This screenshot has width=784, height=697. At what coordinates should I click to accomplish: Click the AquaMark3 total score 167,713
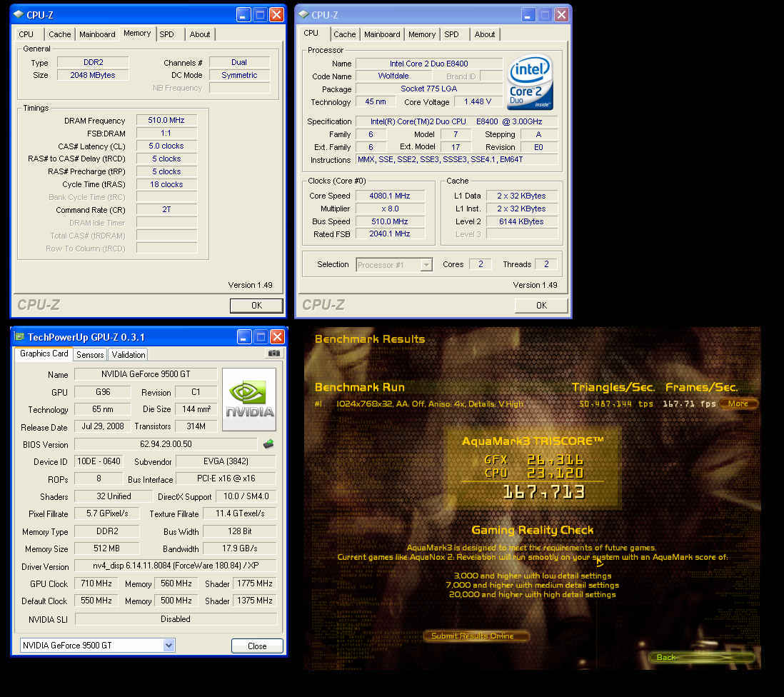click(543, 493)
